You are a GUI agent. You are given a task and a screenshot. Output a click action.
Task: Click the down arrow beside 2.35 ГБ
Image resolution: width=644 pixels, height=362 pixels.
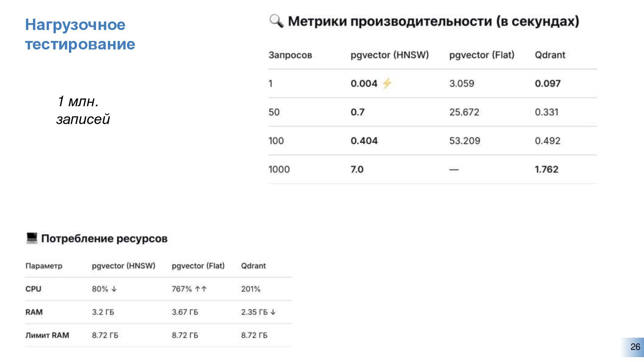(x=273, y=312)
